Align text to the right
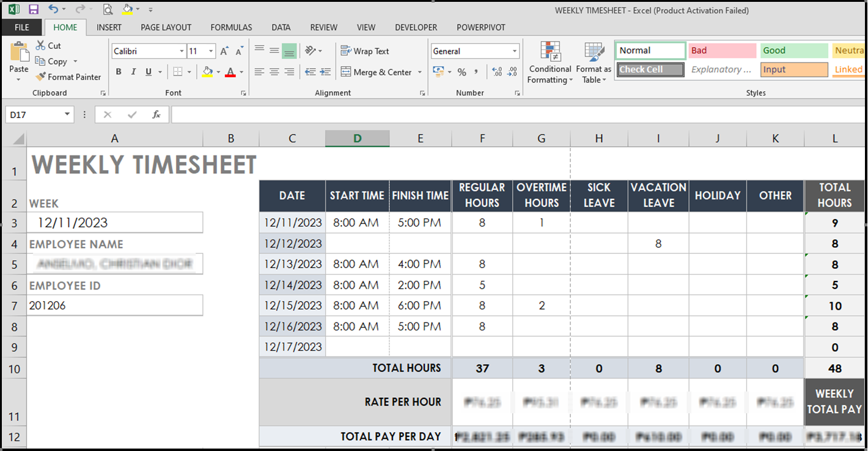This screenshot has height=451, width=868. click(289, 72)
